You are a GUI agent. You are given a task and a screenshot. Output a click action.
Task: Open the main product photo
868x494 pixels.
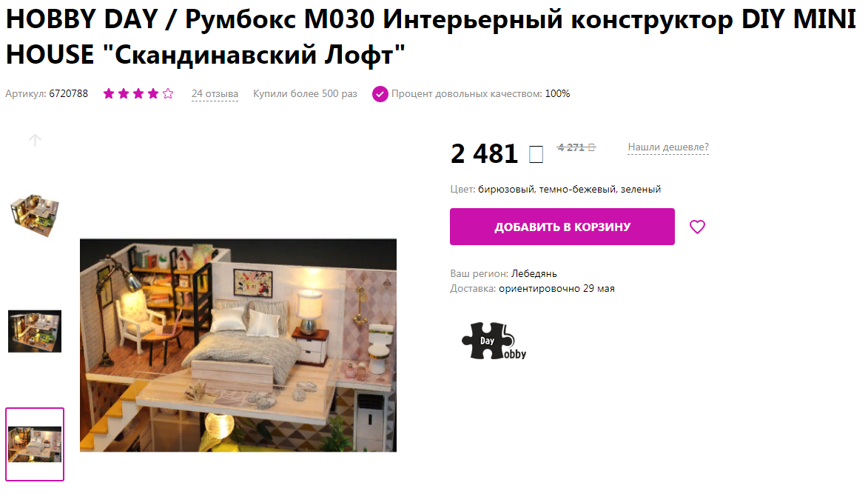point(238,345)
